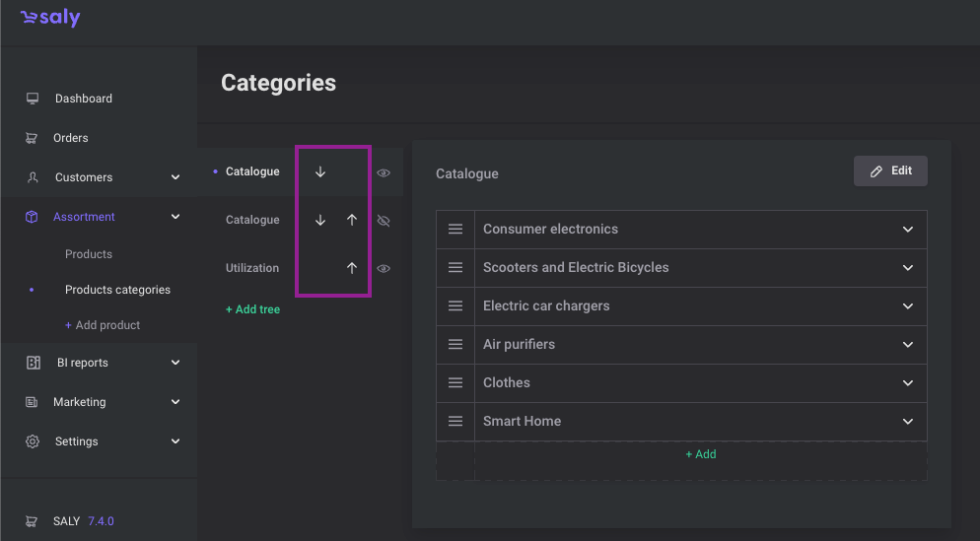Expand the Air purifiers category row
The width and height of the screenshot is (980, 541).
908,345
